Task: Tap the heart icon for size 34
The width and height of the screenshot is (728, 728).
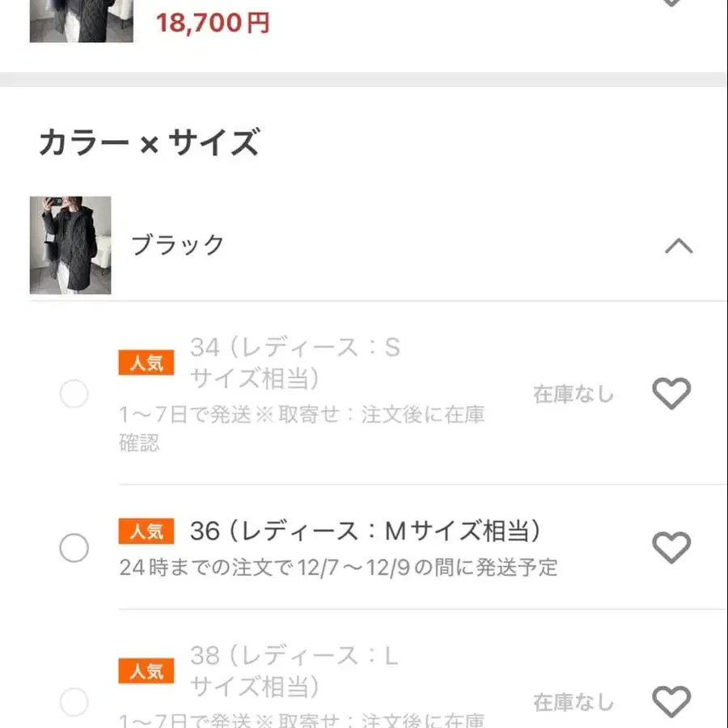Action: click(670, 393)
